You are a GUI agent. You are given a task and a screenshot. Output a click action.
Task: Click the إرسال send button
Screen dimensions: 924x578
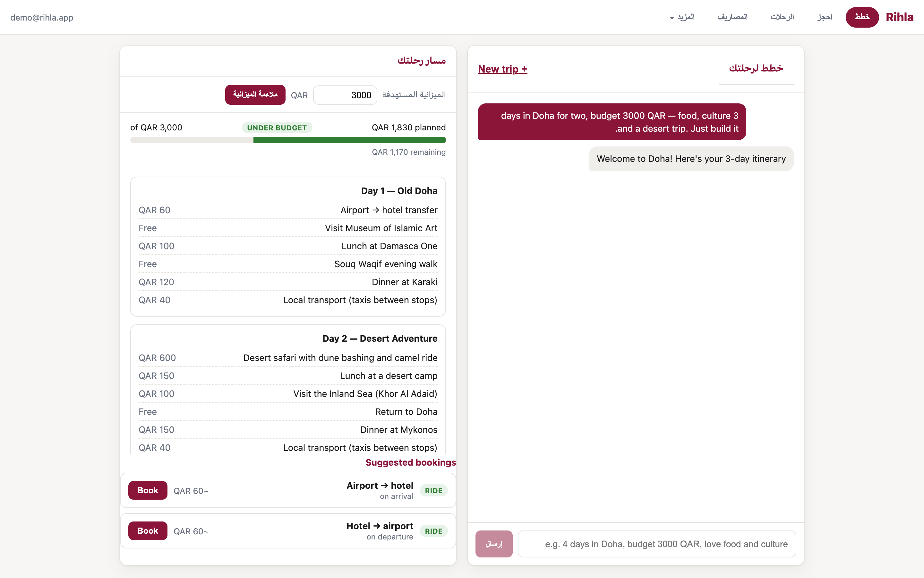click(x=494, y=544)
